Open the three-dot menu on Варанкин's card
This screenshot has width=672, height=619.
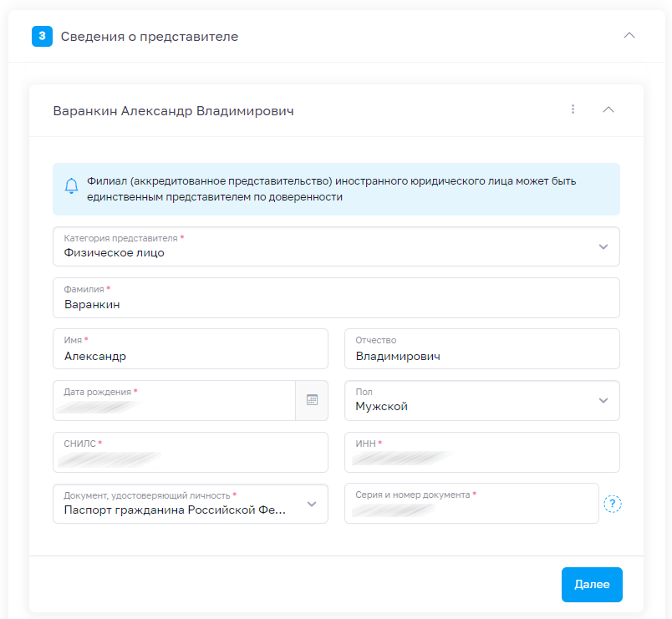(x=573, y=109)
